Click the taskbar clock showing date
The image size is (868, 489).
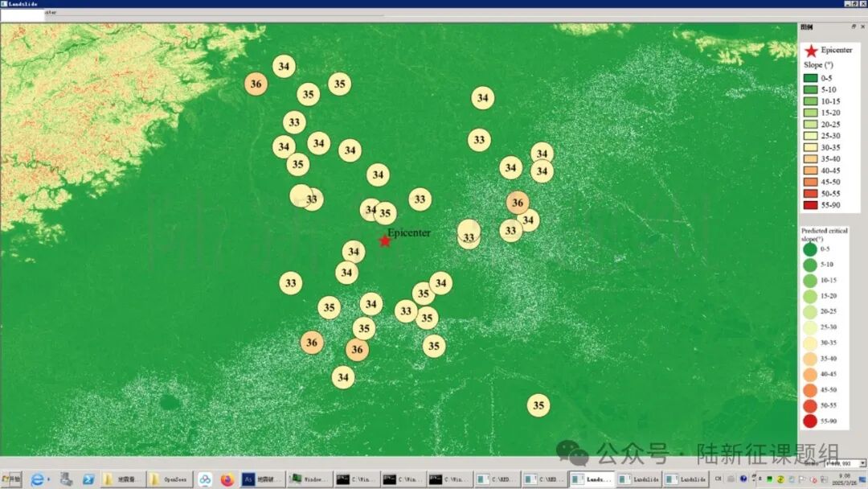tap(844, 479)
